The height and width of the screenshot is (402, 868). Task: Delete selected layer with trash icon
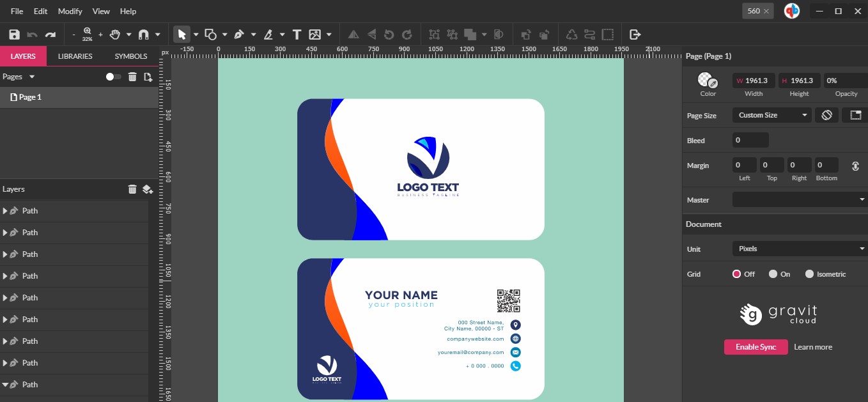click(132, 189)
